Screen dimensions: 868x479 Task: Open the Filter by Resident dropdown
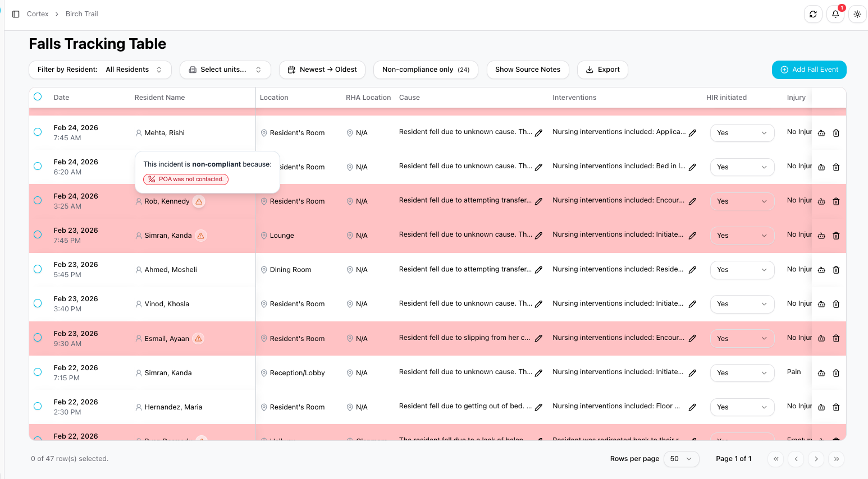coord(100,70)
